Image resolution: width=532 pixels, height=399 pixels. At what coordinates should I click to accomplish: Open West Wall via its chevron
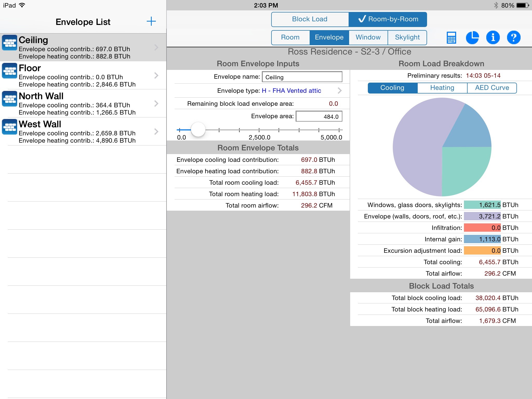pos(156,131)
